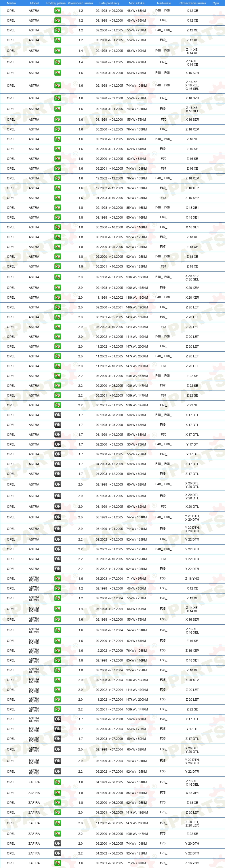Viewport: 225px width, 868px height.
Task: Click petrol icon in ZAFIRA Z 22 SE row
Action: (58, 834)
